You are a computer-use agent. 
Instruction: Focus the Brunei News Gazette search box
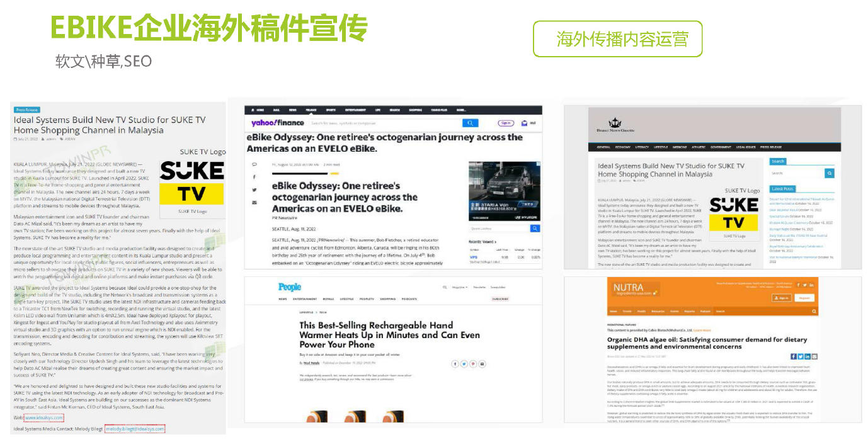click(797, 173)
